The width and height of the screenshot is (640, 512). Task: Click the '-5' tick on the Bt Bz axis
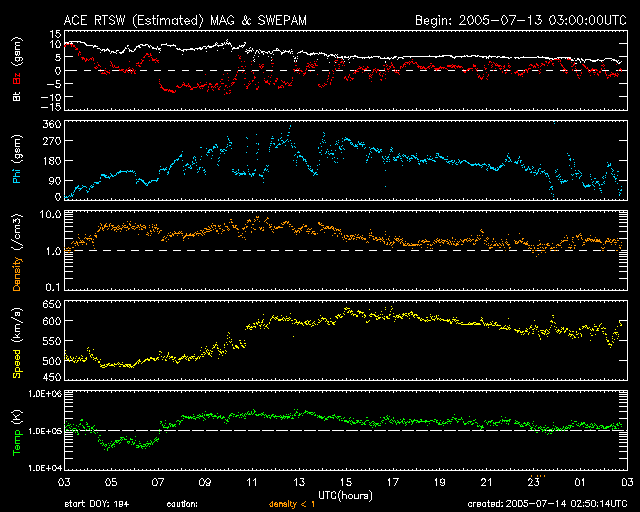[x=55, y=84]
